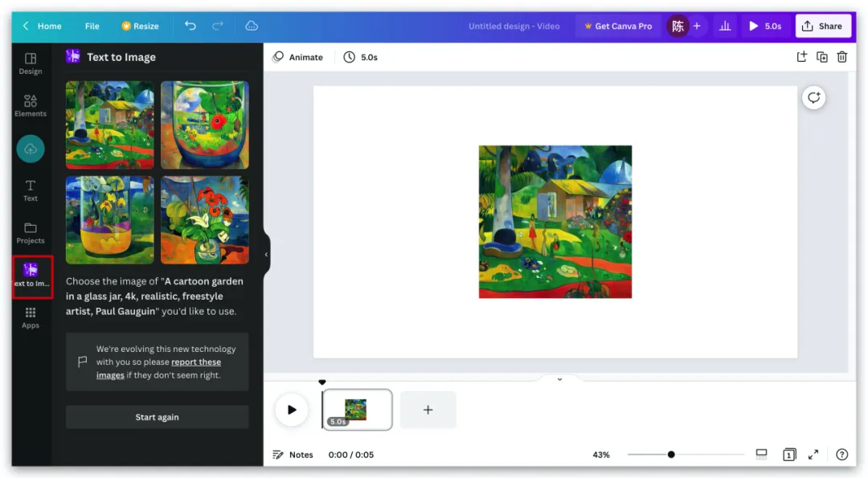Click the prompt text 'A cartoon garden in a glass jar'
The height and width of the screenshot is (478, 868).
(154, 288)
